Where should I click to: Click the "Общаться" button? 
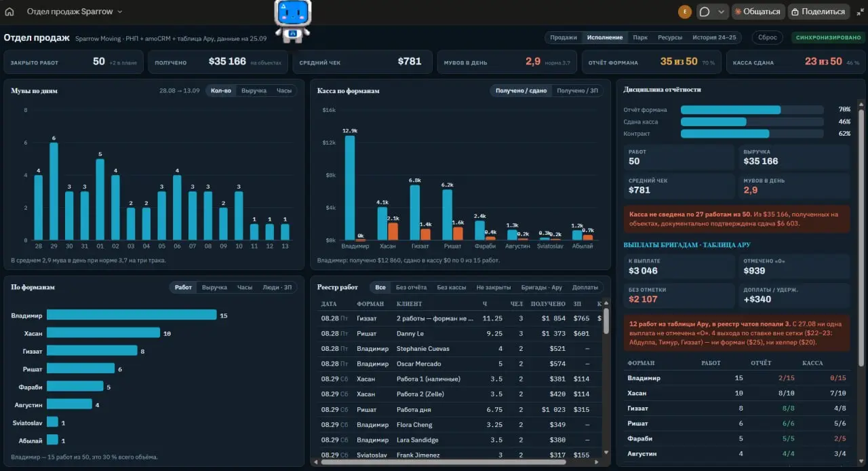click(x=757, y=12)
